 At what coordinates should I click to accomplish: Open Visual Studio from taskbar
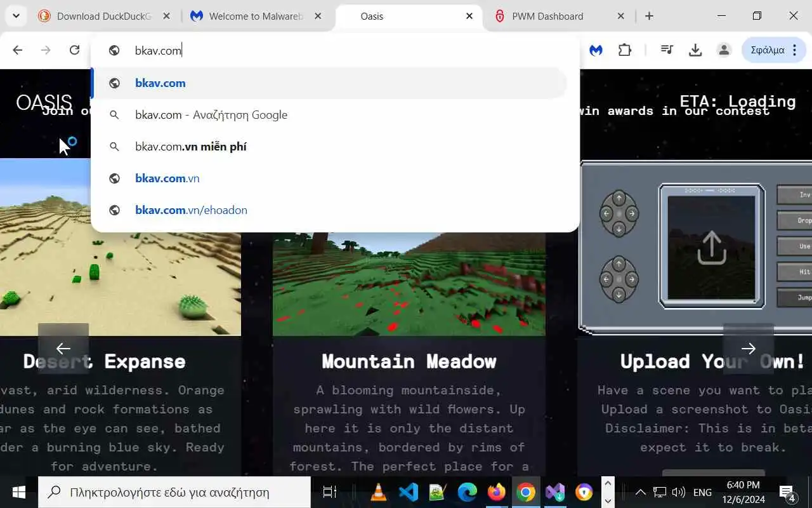[555, 492]
